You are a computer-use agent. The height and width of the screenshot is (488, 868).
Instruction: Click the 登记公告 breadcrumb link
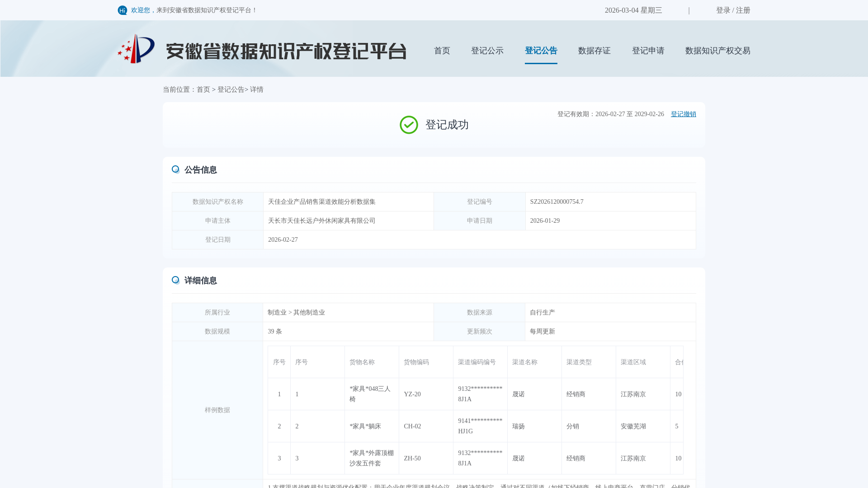(231, 89)
